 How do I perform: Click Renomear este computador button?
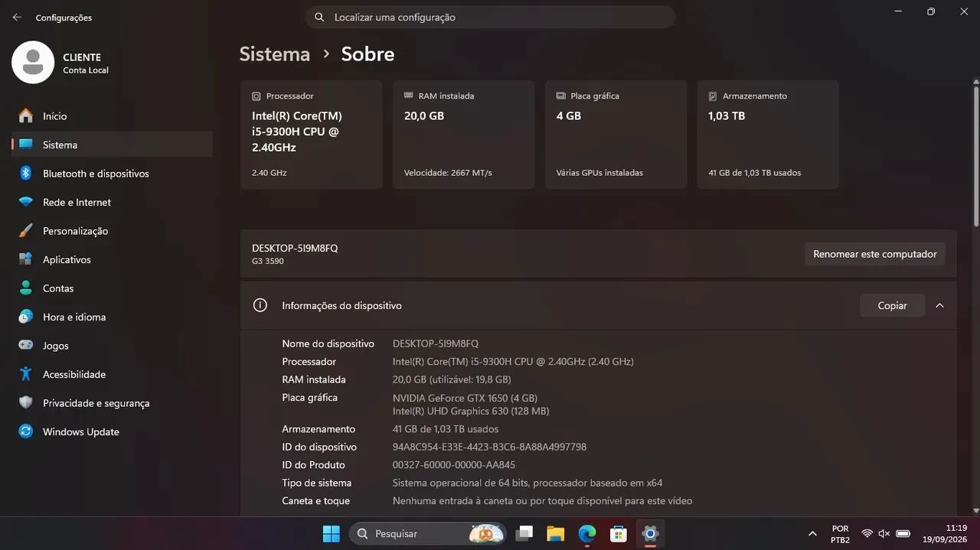(874, 254)
